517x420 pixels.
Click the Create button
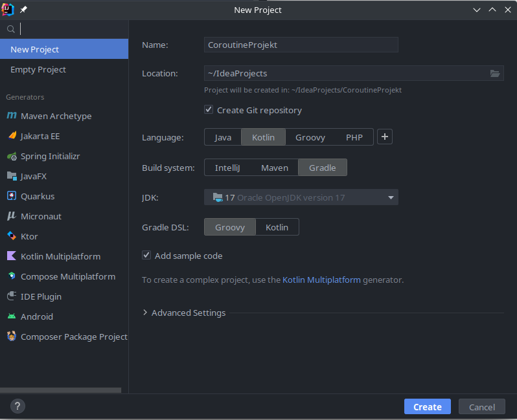click(x=427, y=406)
